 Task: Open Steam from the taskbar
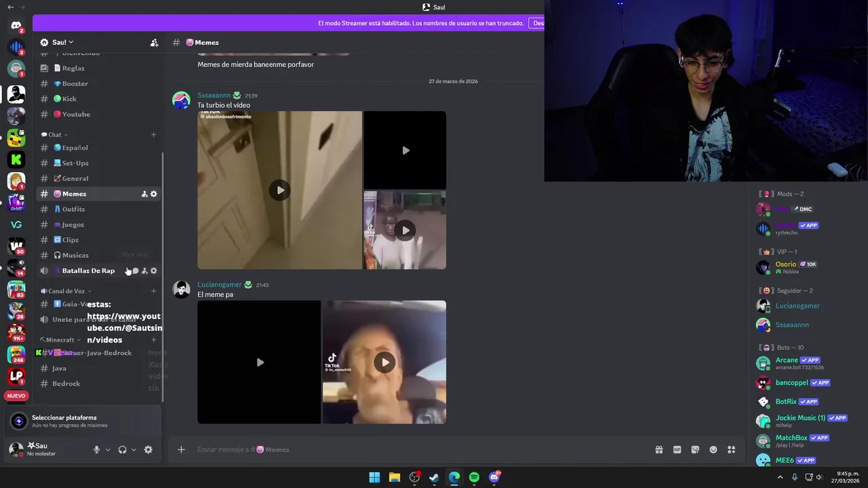(434, 477)
